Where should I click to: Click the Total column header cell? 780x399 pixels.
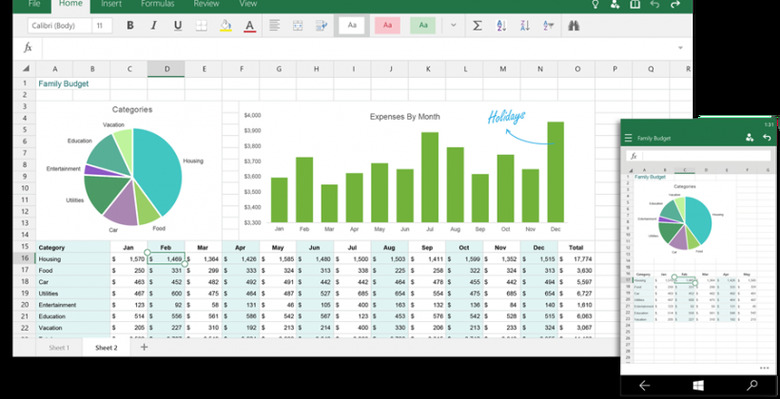click(576, 247)
